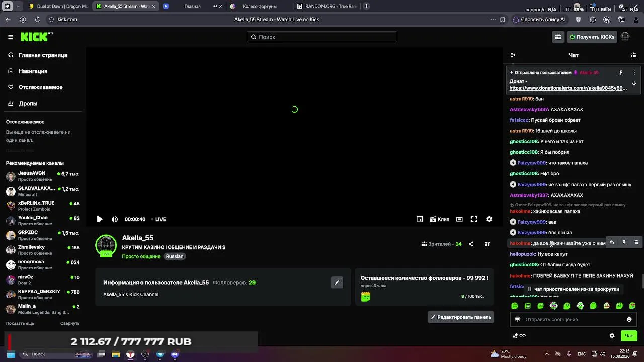Enable mini player mode
The width and height of the screenshot is (644, 362).
pyautogui.click(x=420, y=219)
